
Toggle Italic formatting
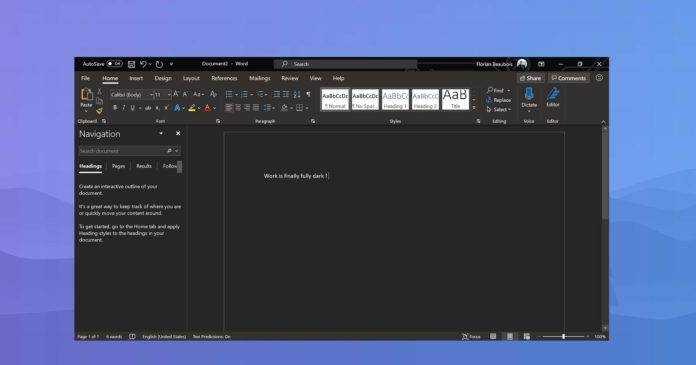tap(124, 108)
